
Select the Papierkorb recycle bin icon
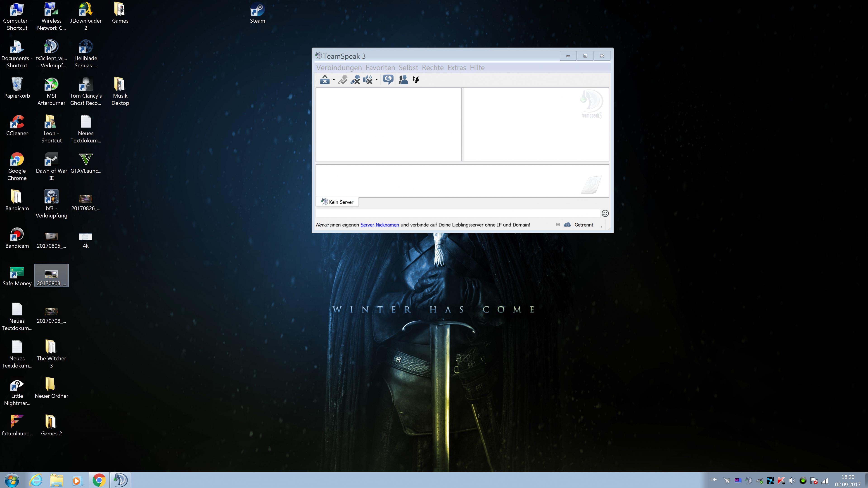pos(17,88)
